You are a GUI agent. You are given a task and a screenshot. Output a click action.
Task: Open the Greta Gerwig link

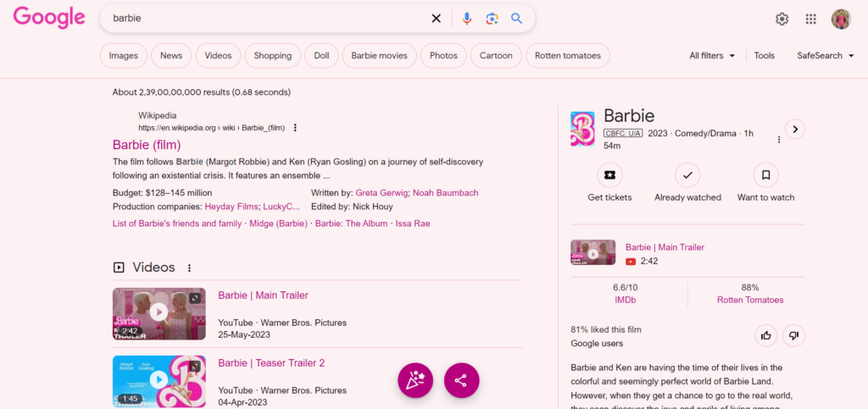pyautogui.click(x=382, y=193)
